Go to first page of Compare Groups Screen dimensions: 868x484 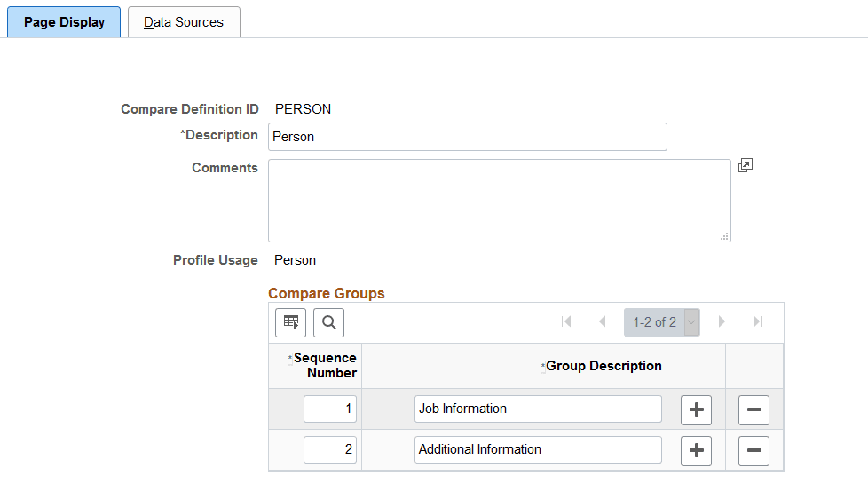coord(566,321)
